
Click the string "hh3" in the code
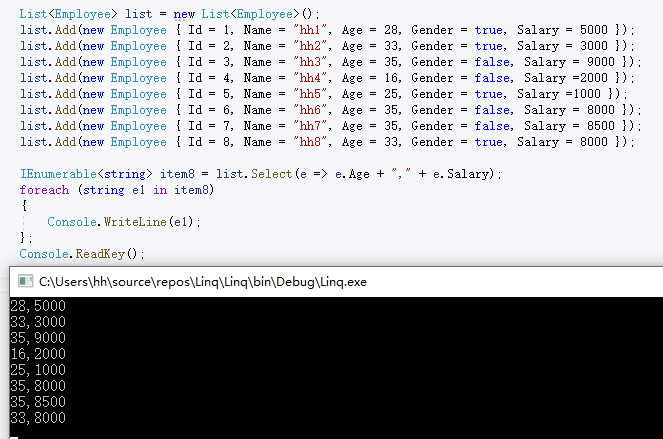coord(310,62)
